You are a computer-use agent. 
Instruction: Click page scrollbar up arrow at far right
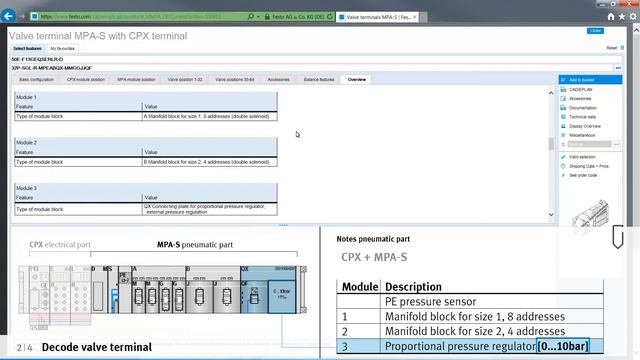[x=636, y=30]
